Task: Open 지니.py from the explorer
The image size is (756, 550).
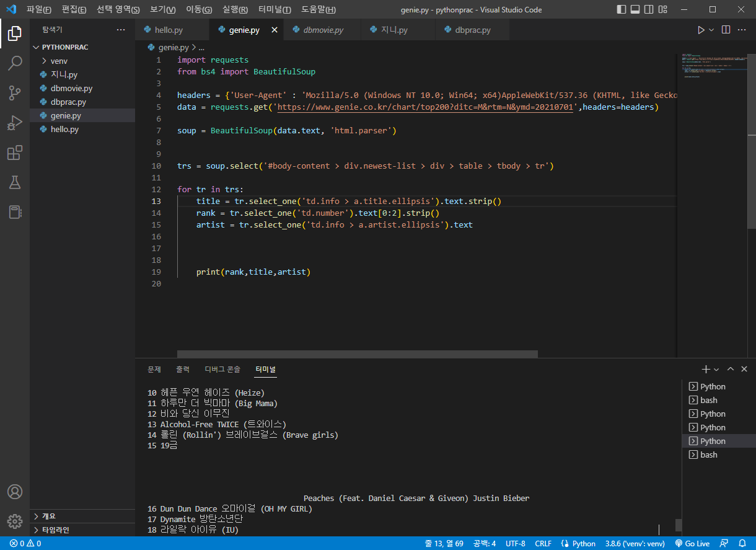Action: pos(82,74)
